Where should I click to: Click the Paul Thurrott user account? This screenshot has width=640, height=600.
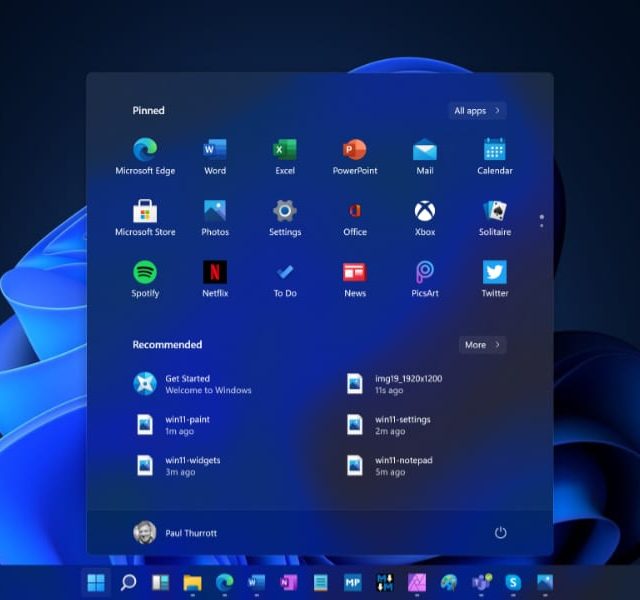(x=175, y=533)
